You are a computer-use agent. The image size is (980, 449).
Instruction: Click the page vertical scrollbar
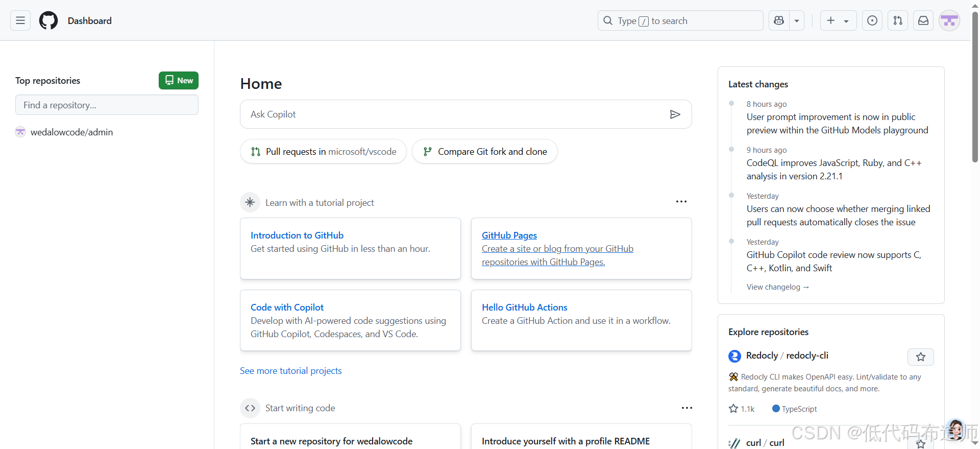click(975, 87)
